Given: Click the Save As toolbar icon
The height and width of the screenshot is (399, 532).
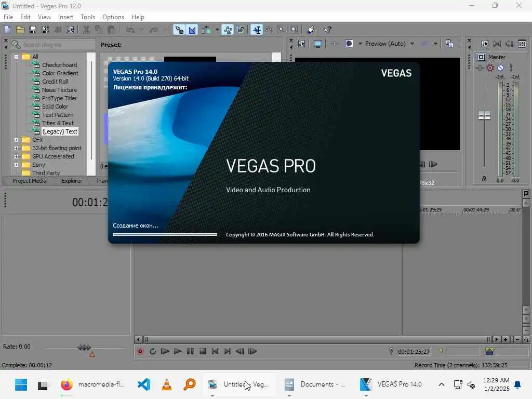Looking at the screenshot, I should point(45,30).
